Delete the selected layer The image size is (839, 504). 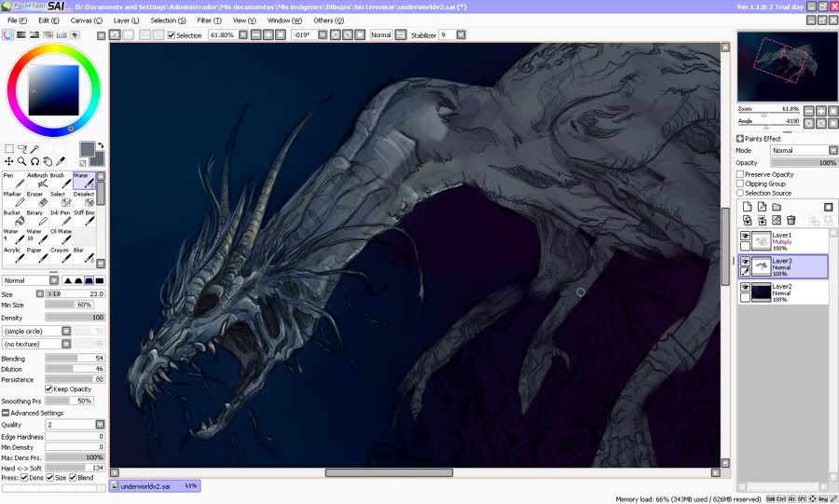[791, 220]
